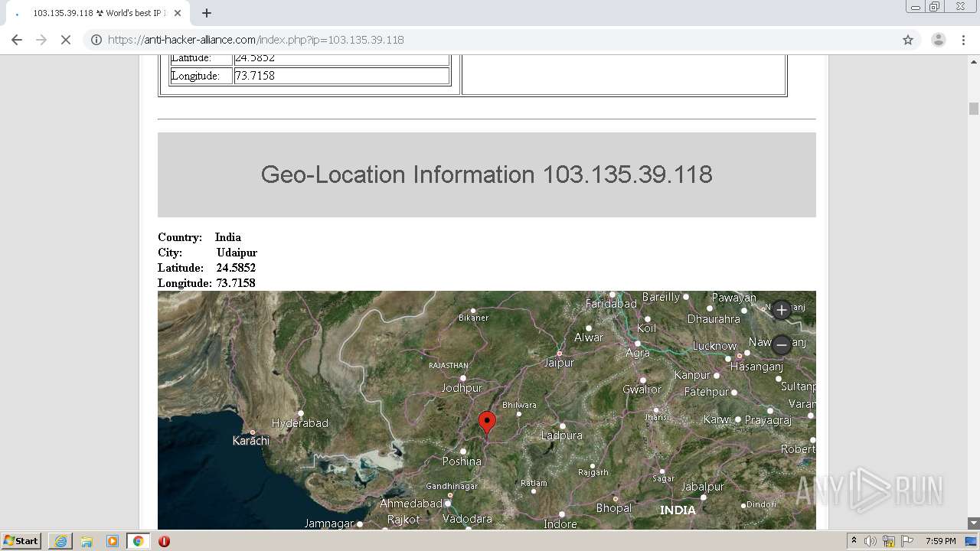Select the City value Udaipur
Image resolution: width=980 pixels, height=551 pixels.
pos(237,253)
